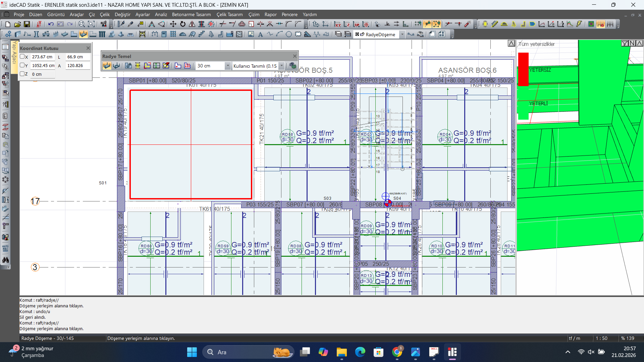Expand the Kullanıcı Tanımlı dropdown
Screen dimensions: 644x362
[x=282, y=66]
